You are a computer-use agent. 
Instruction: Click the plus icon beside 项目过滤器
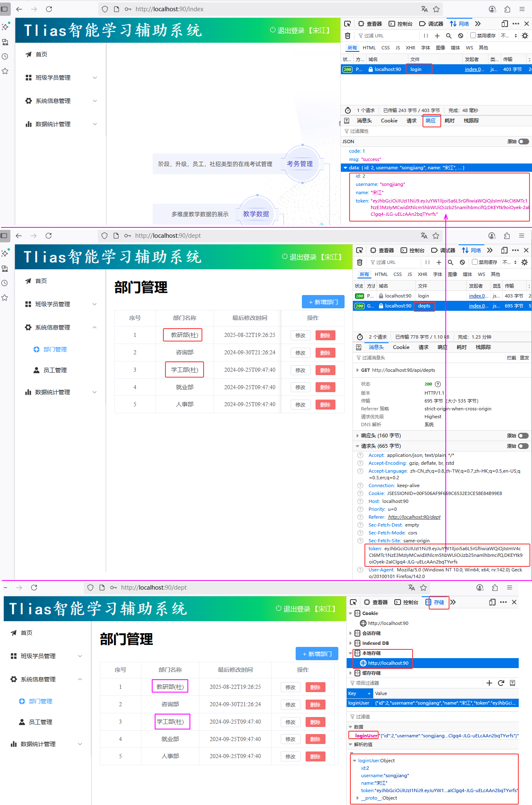pyautogui.click(x=489, y=683)
